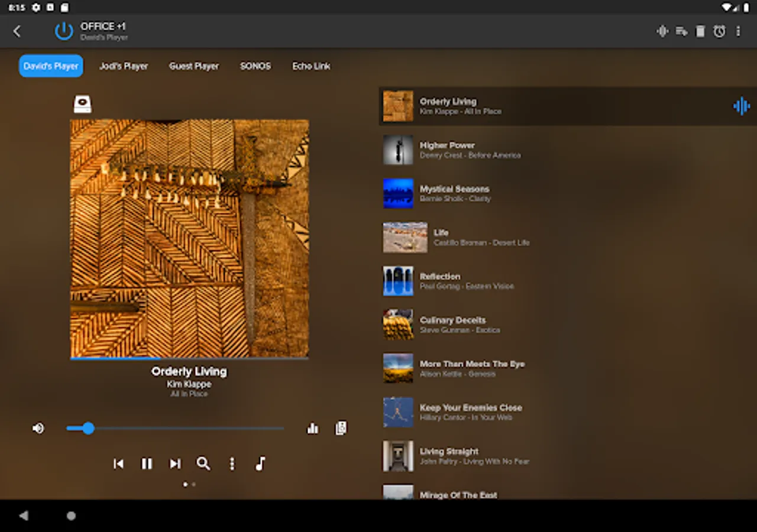Switch to the SONOS tab
The width and height of the screenshot is (757, 532).
pyautogui.click(x=255, y=66)
